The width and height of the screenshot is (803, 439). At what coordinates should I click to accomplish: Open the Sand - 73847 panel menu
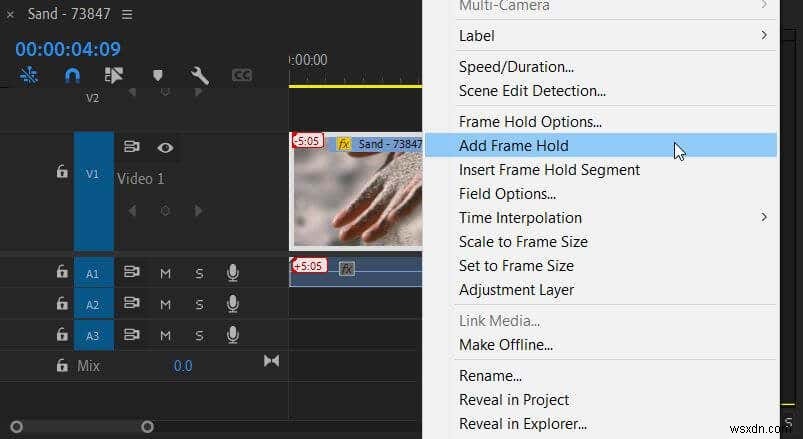[127, 14]
